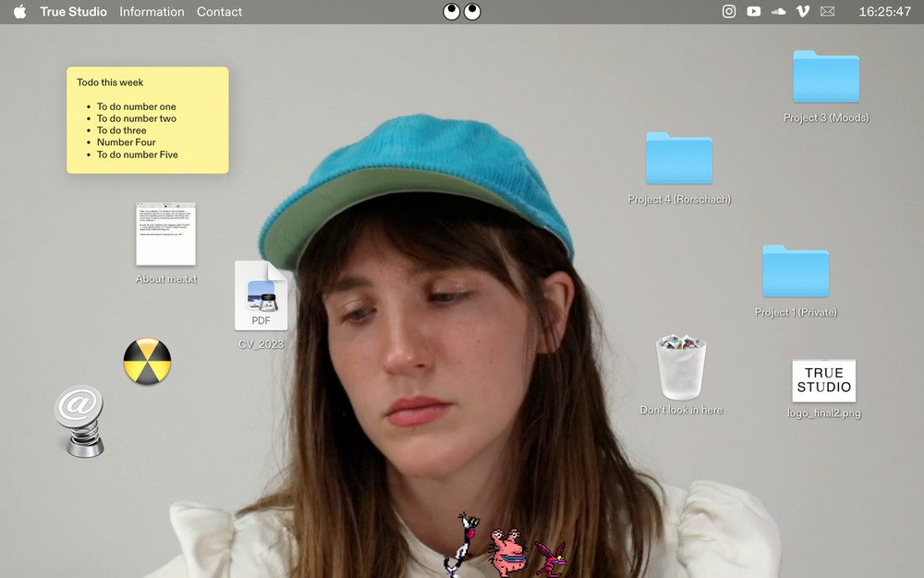This screenshot has width=924, height=578.
Task: Open the YouTube icon link
Action: [754, 12]
